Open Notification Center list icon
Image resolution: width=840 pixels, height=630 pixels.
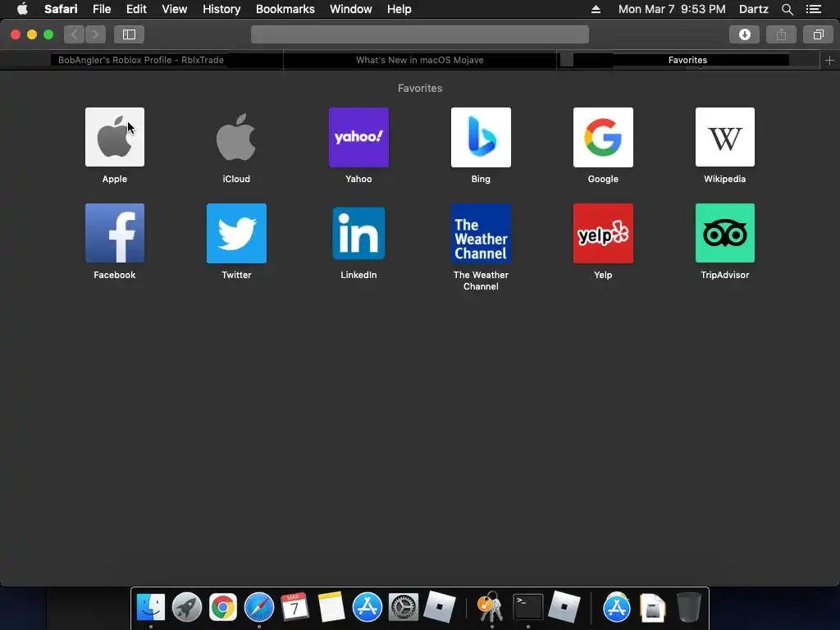pos(814,9)
